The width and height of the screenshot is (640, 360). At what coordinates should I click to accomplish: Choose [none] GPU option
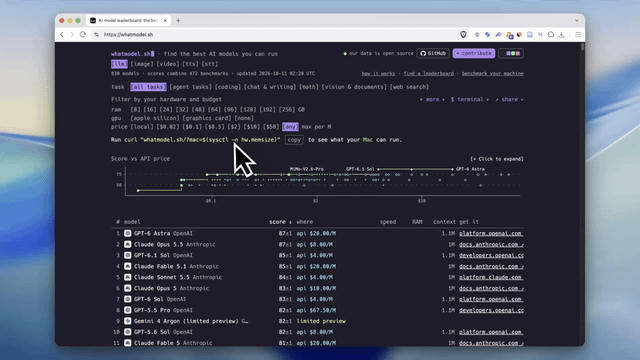pos(244,118)
